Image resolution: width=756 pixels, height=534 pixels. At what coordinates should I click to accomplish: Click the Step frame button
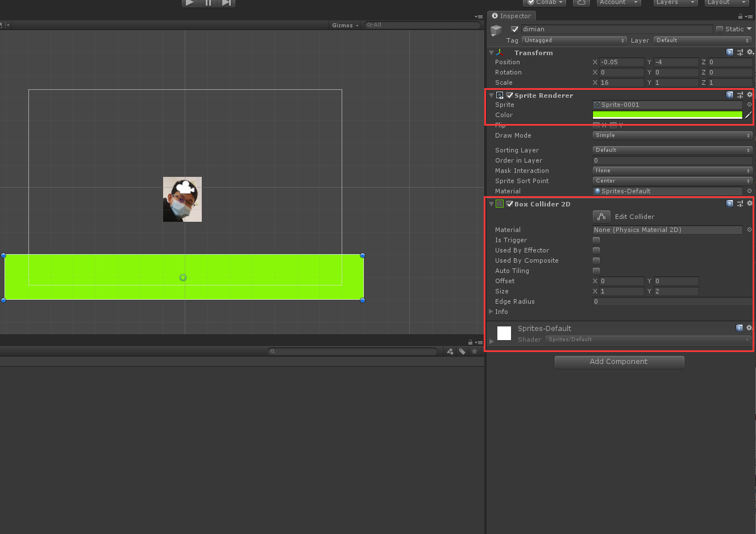pyautogui.click(x=226, y=2)
